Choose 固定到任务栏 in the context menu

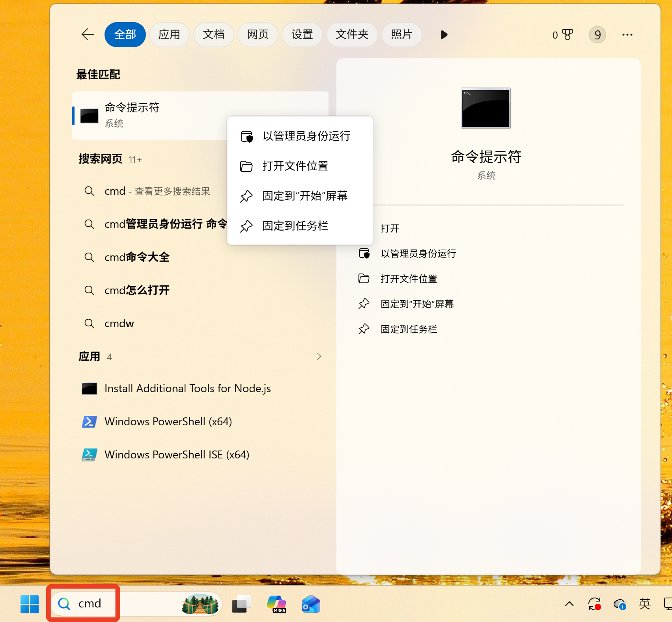[x=295, y=226]
